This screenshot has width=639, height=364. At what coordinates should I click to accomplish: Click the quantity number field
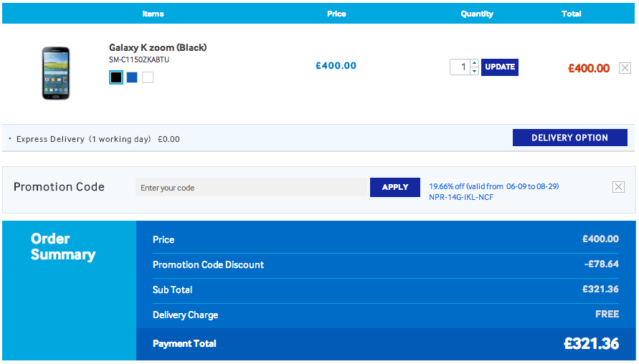tap(460, 67)
